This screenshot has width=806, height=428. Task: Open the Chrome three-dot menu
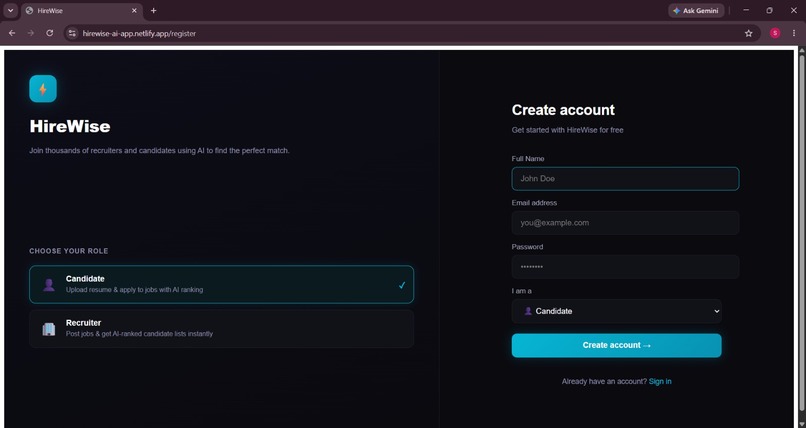point(794,33)
